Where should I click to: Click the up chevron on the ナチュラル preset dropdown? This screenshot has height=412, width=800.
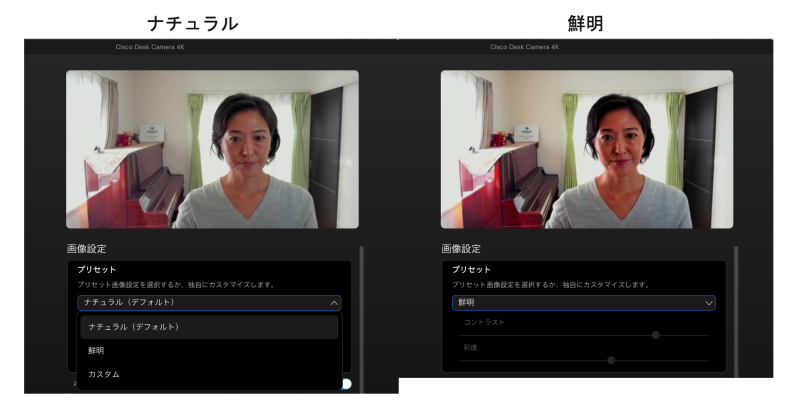pos(334,302)
